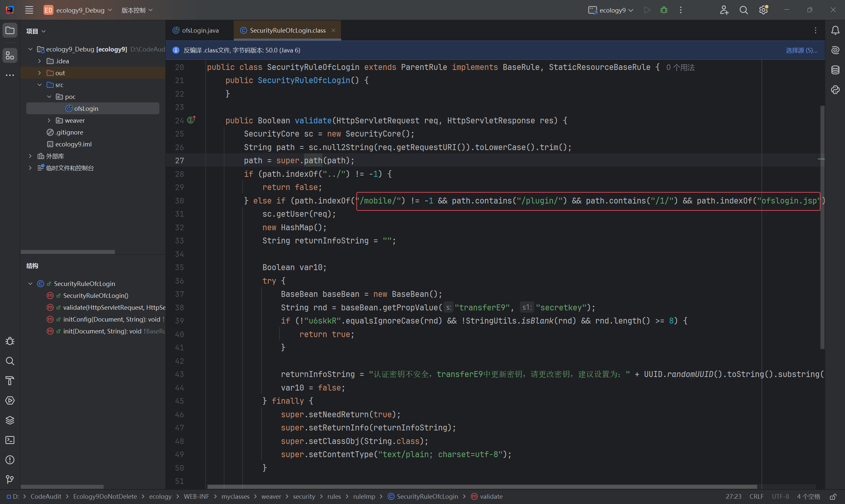Viewport: 845px width, 504px height.
Task: Collapse the ecology9_Debug root node
Action: (30, 49)
